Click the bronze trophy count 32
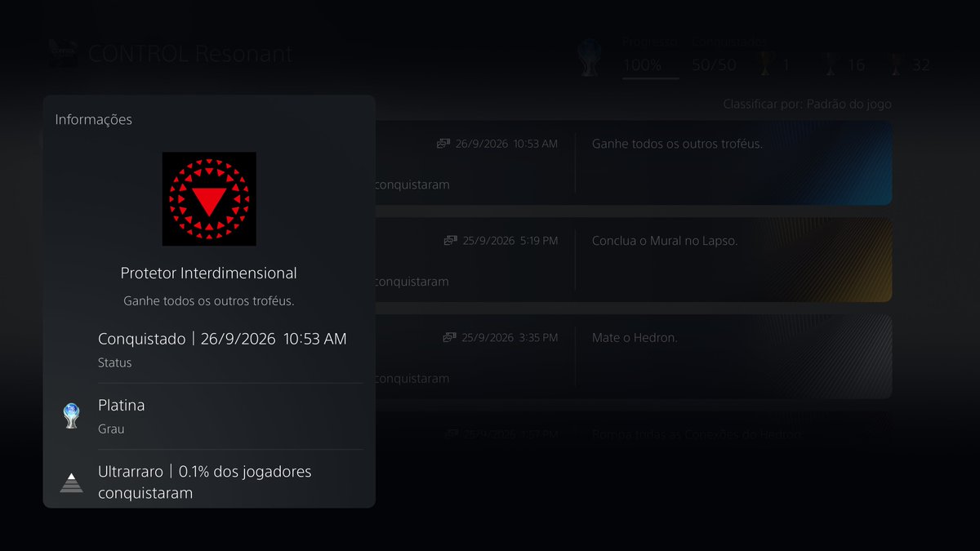 click(921, 65)
